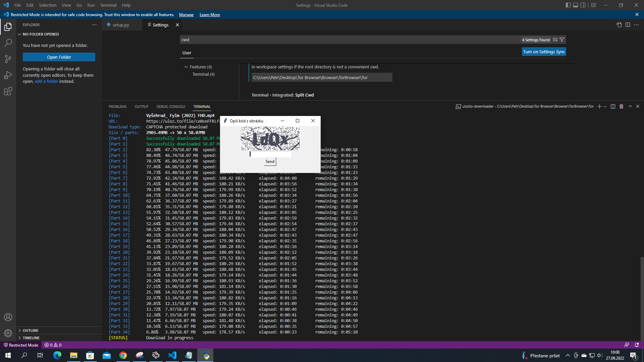Open the Search view in the activity bar
This screenshot has width=644, height=362.
pos(8,43)
